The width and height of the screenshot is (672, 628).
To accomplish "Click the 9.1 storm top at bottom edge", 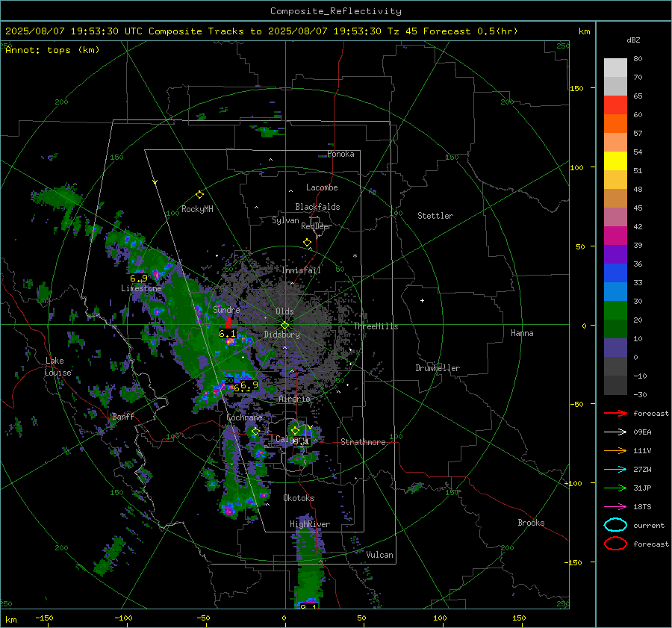I will click(308, 606).
